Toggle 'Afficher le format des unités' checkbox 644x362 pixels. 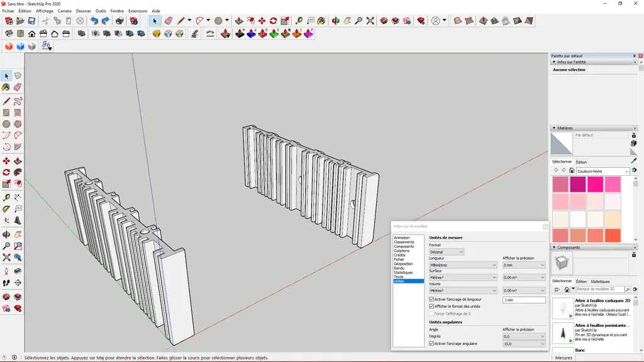[431, 307]
